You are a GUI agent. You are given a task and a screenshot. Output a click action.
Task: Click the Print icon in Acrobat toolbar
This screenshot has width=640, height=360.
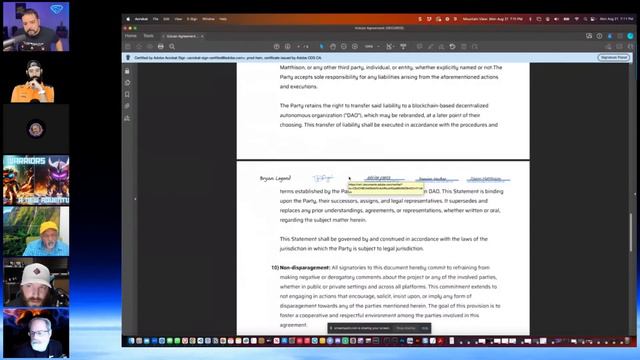161,47
